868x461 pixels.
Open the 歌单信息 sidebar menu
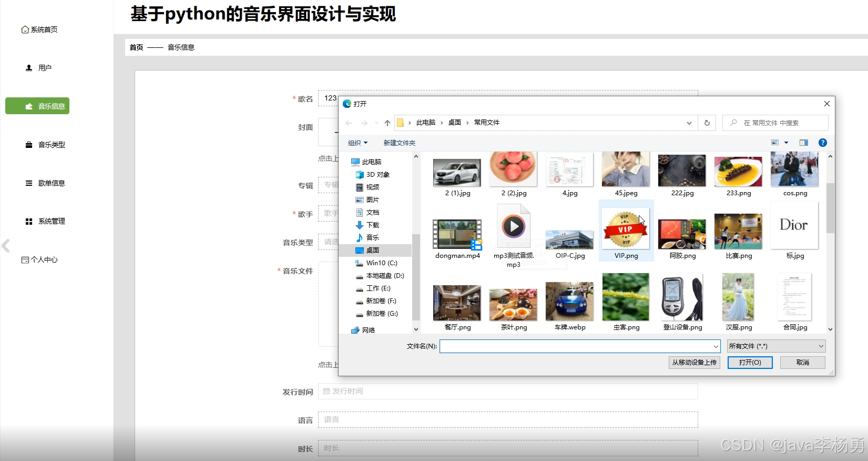[x=45, y=183]
